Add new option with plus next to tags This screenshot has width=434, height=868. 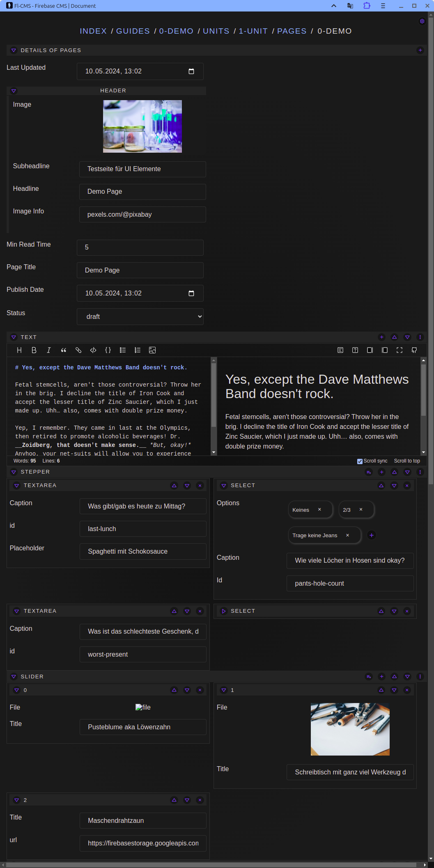[x=372, y=535]
